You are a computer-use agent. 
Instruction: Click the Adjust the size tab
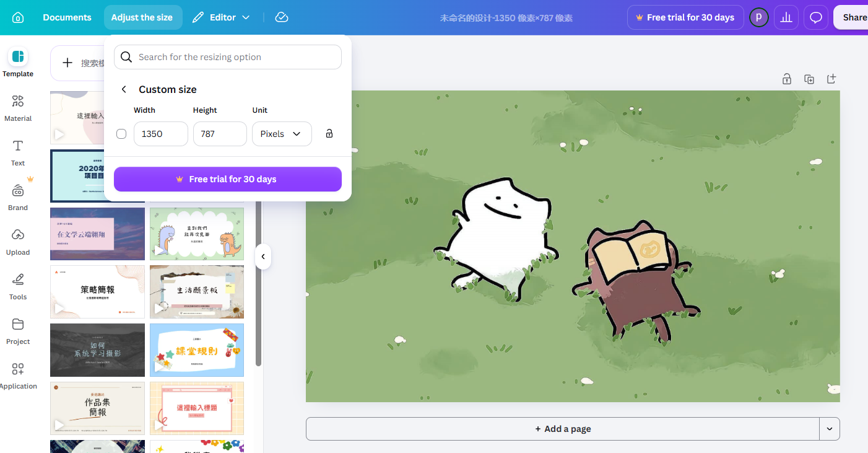coord(142,17)
